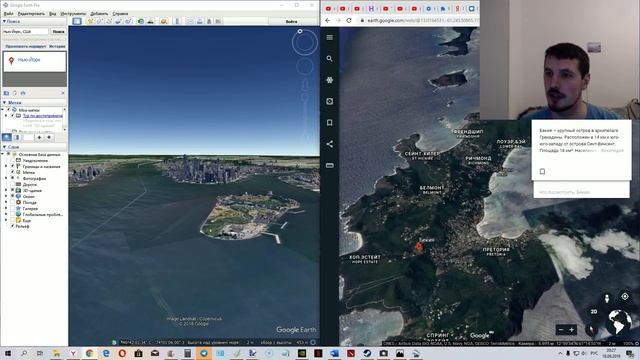
Task: Expand the Океан tree node
Action: (6, 196)
